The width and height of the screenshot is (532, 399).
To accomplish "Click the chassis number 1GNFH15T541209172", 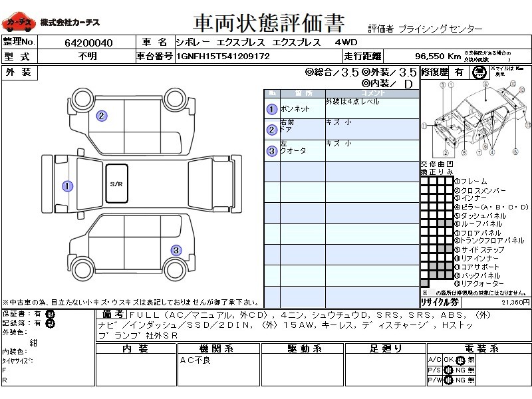I will click(223, 57).
